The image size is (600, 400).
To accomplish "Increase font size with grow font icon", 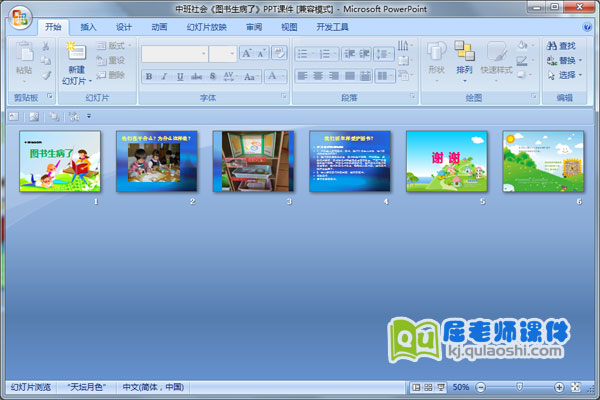I will tap(246, 54).
